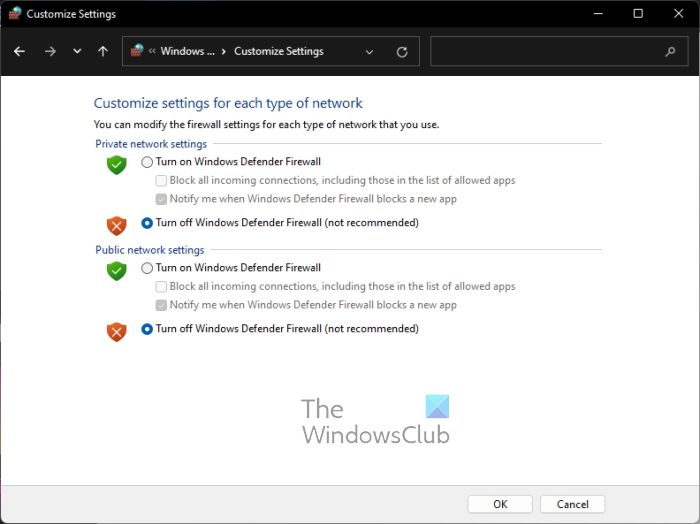This screenshot has height=524, width=700.
Task: Select Turn off Firewall for Public network
Action: (x=148, y=329)
